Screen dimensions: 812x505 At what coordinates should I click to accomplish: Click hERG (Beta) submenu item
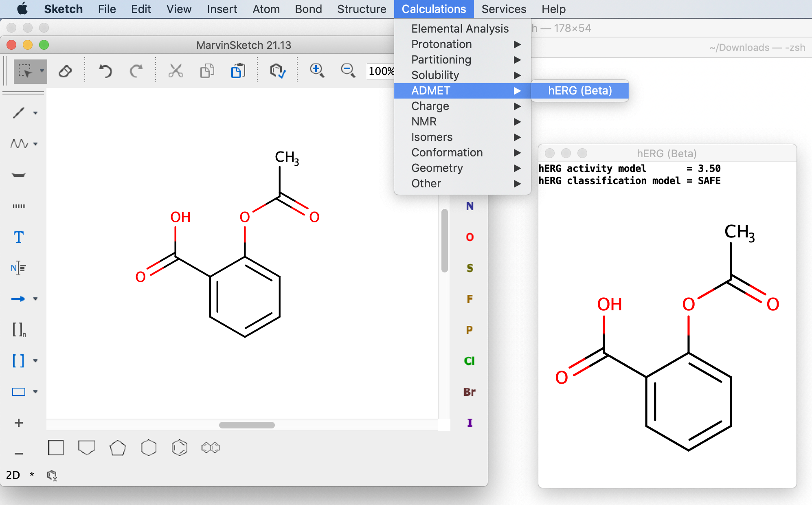point(579,90)
